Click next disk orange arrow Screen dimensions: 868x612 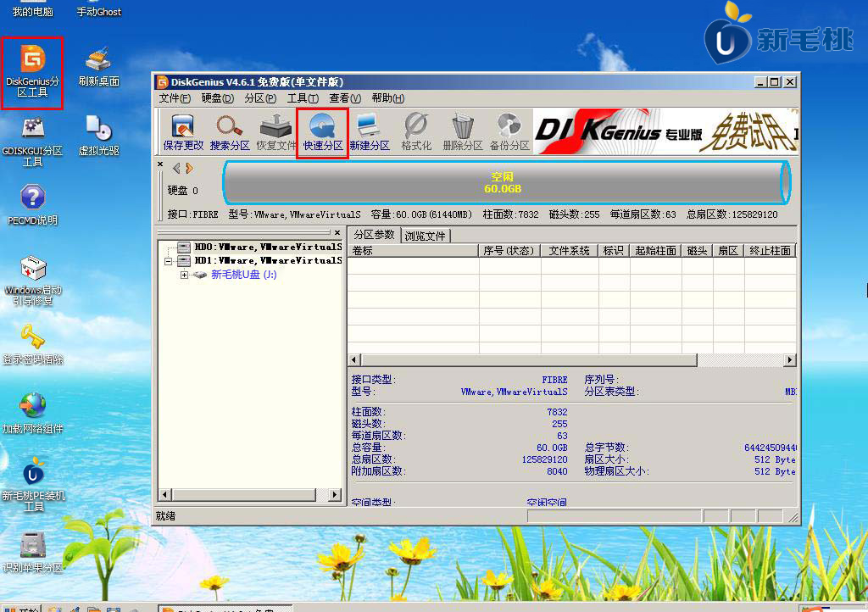(x=189, y=168)
